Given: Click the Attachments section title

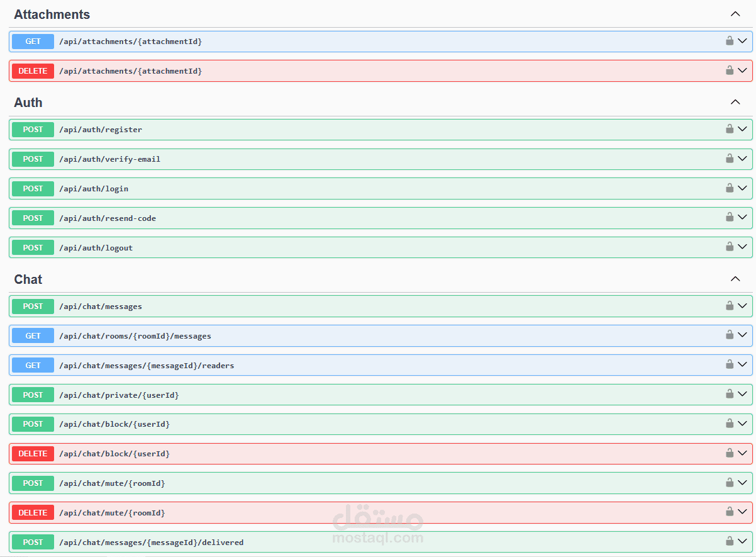Looking at the screenshot, I should tap(52, 14).
